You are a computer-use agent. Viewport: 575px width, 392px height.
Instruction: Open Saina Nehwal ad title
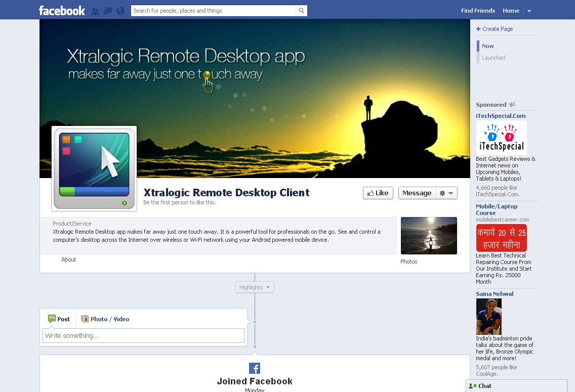[x=495, y=294]
